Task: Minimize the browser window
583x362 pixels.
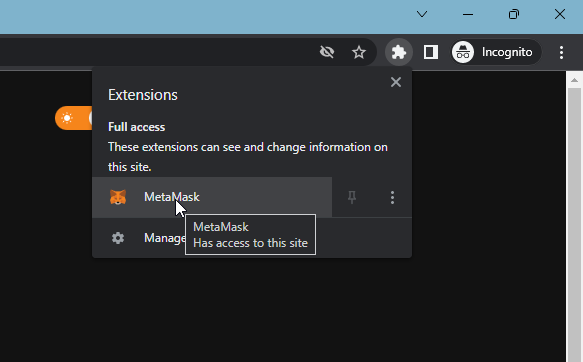Action: (468, 14)
